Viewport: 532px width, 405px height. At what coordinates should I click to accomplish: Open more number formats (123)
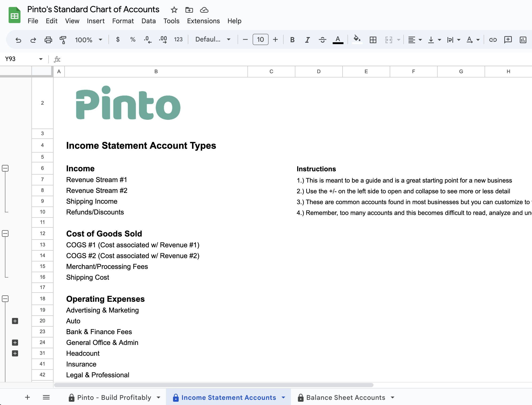178,39
